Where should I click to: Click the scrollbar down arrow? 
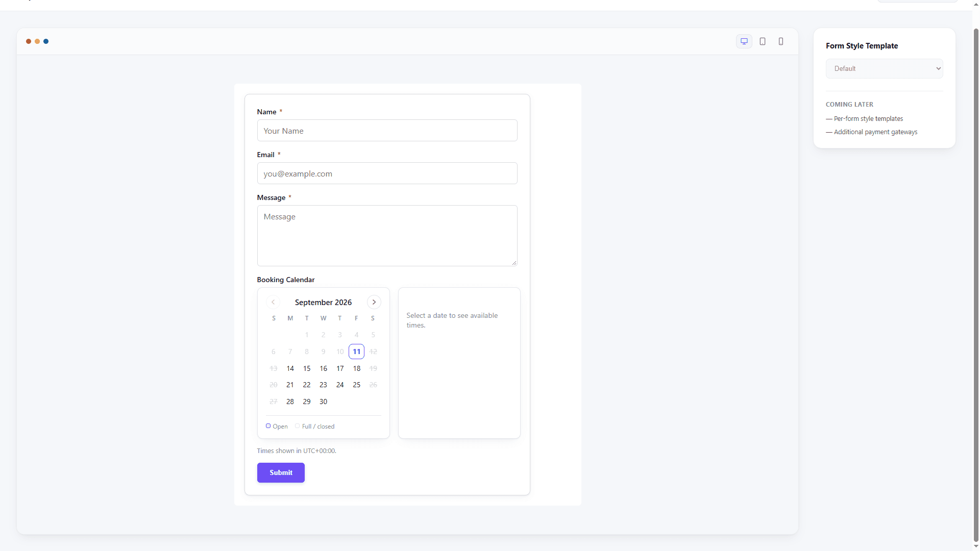coord(976,546)
